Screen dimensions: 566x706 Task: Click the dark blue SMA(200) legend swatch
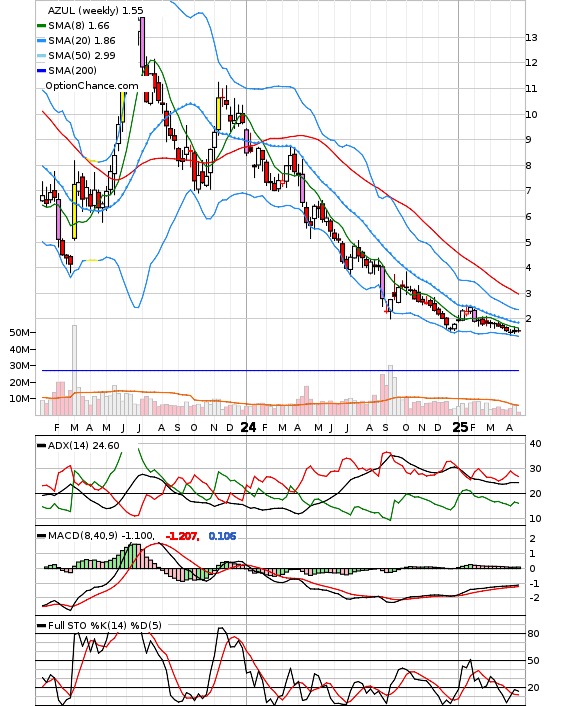click(41, 71)
